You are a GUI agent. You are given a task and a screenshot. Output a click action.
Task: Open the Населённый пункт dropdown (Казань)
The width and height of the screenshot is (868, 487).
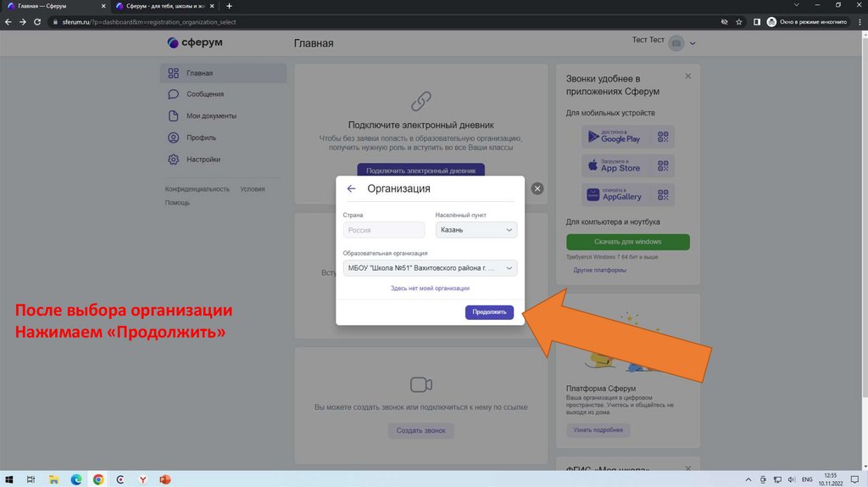coord(476,230)
